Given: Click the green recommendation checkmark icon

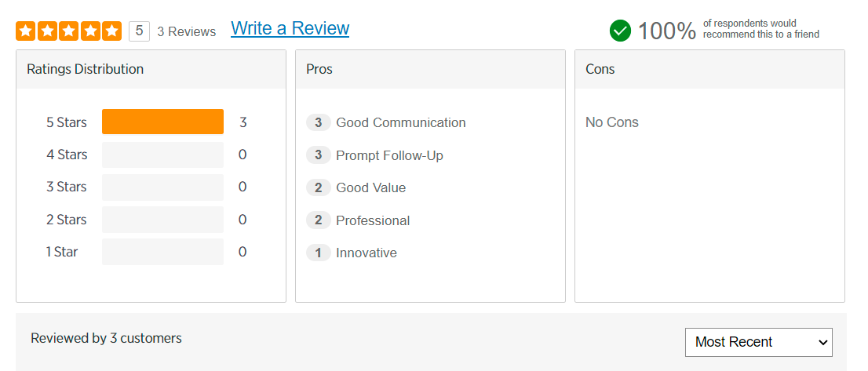Looking at the screenshot, I should click(620, 31).
